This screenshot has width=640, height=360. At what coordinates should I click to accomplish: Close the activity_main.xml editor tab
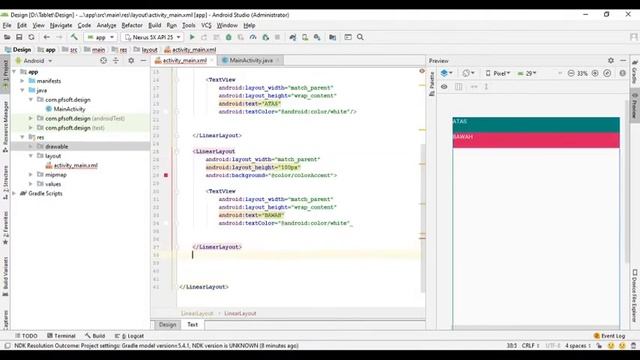[212, 60]
